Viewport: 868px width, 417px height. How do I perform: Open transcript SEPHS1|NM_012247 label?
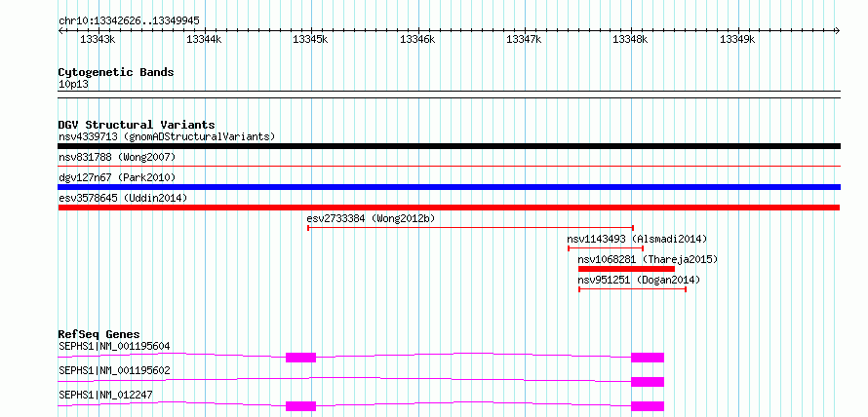tap(105, 395)
